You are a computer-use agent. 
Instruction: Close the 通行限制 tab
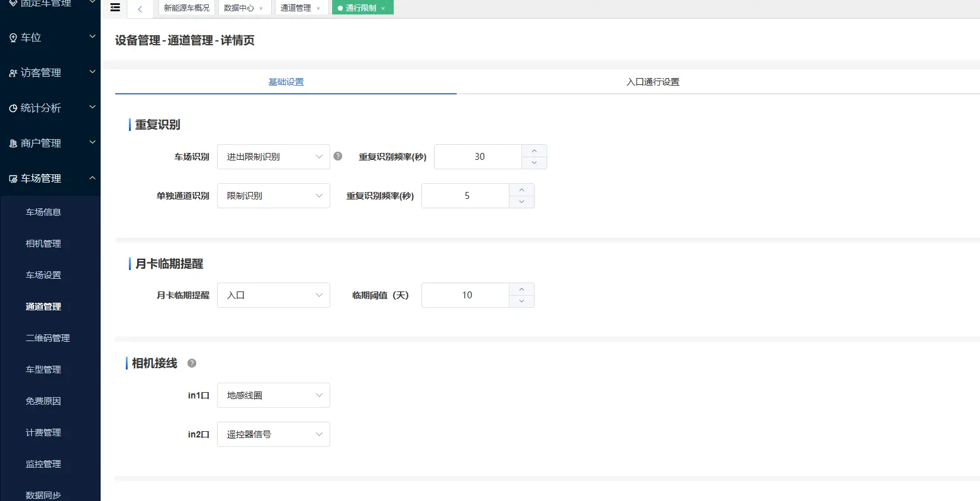[x=383, y=9]
